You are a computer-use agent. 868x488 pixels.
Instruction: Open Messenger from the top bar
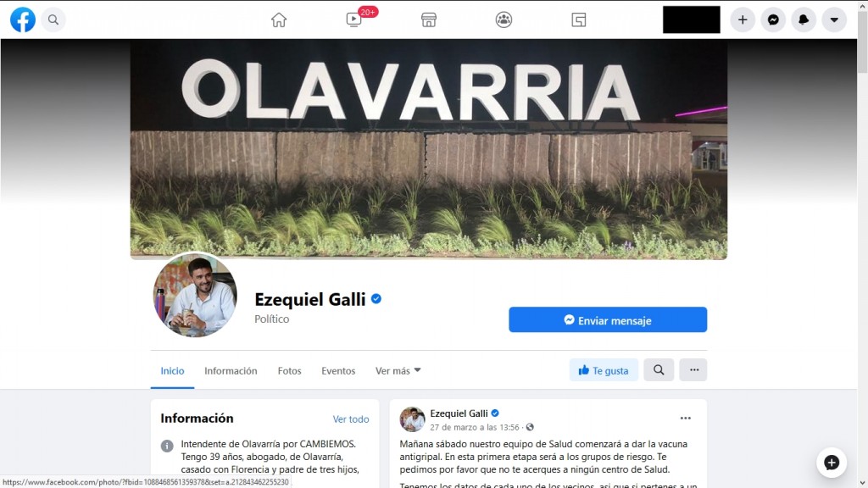[773, 20]
